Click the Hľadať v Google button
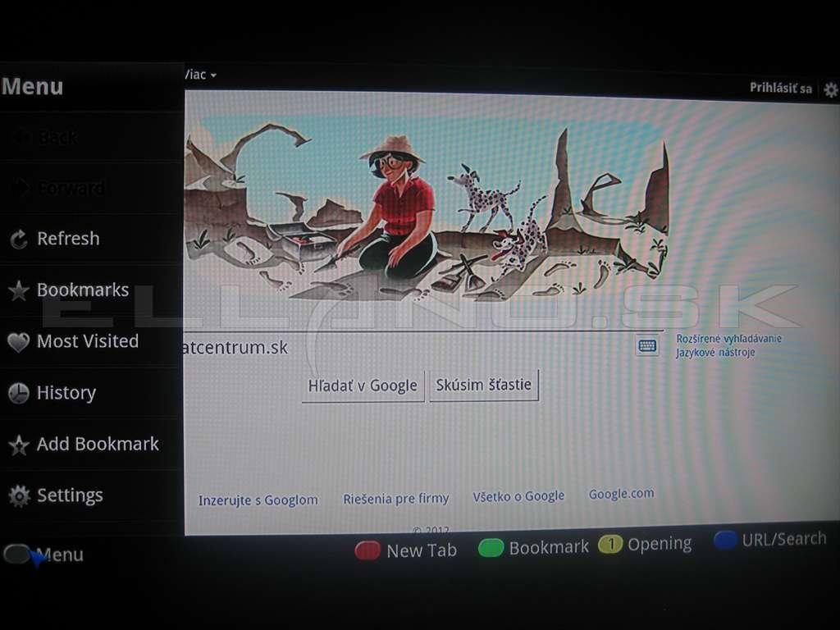Screen dimensions: 840x630 [x=363, y=386]
